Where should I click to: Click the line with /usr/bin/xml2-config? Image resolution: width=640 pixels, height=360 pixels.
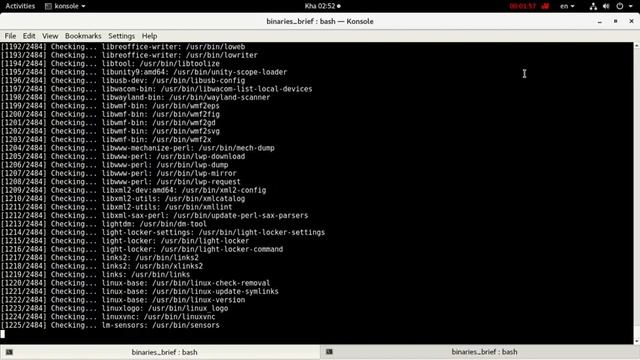tap(133, 190)
